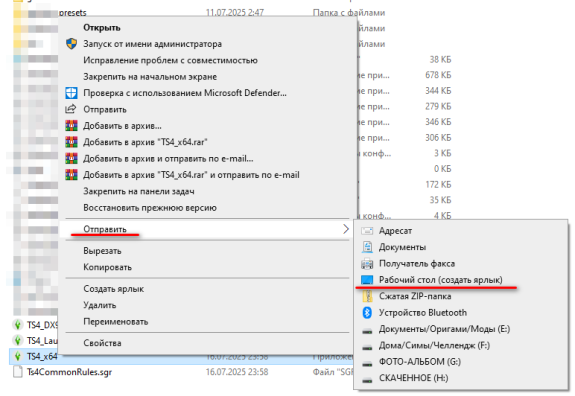Click WinRAR icon for архив и отправить по e-mail...
The height and width of the screenshot is (396, 575).
click(72, 158)
